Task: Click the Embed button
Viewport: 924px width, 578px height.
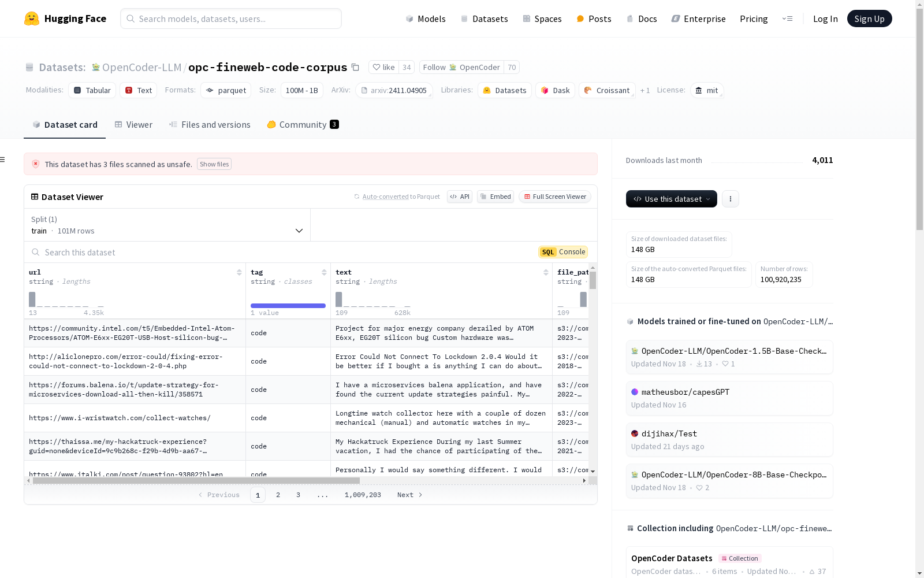Action: (495, 197)
